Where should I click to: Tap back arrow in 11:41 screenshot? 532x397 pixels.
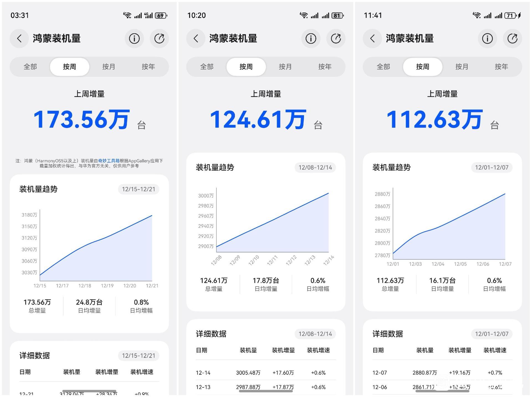pyautogui.click(x=372, y=39)
